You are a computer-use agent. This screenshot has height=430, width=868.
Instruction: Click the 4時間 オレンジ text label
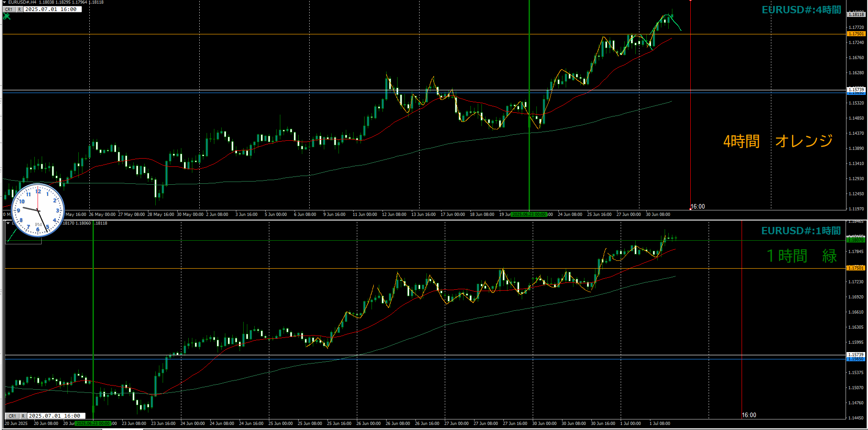tap(778, 141)
